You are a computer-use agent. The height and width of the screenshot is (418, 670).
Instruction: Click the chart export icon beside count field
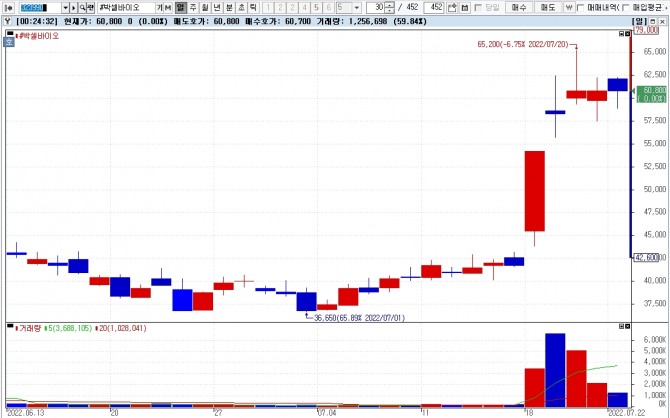(x=452, y=8)
